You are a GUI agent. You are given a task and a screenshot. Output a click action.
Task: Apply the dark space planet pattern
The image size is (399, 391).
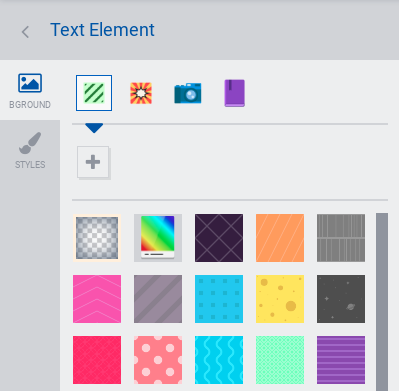click(341, 299)
